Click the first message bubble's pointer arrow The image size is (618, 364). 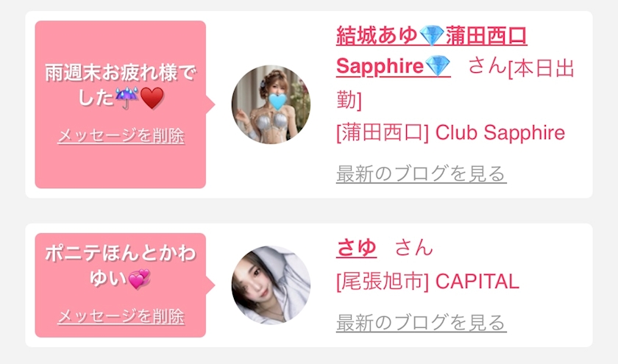(x=210, y=104)
